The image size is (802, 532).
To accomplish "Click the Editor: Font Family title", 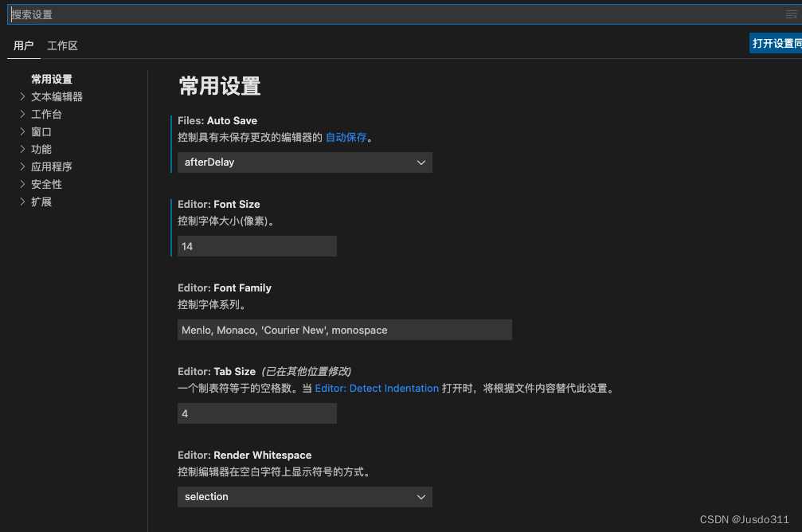I will pos(225,288).
